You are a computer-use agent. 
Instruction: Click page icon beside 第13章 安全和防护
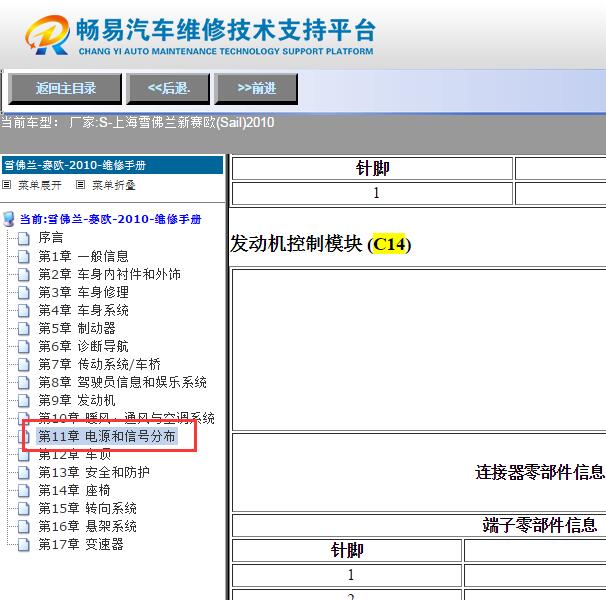pyautogui.click(x=24, y=472)
